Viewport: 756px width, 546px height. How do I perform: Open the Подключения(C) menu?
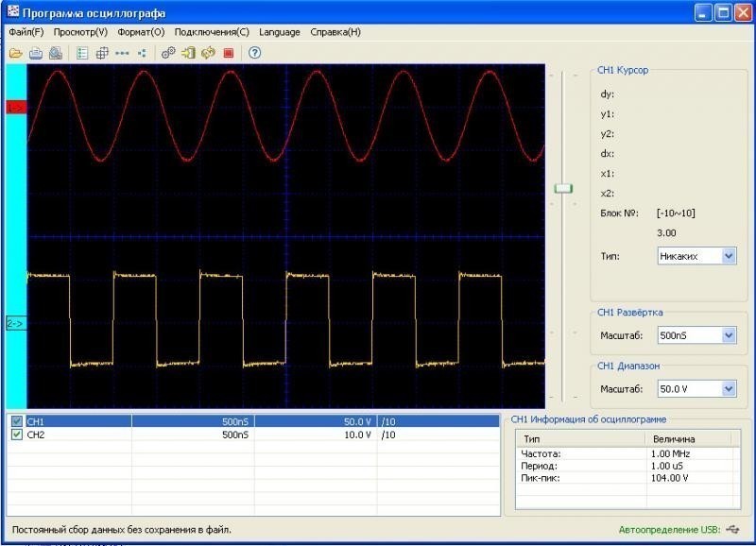212,31
